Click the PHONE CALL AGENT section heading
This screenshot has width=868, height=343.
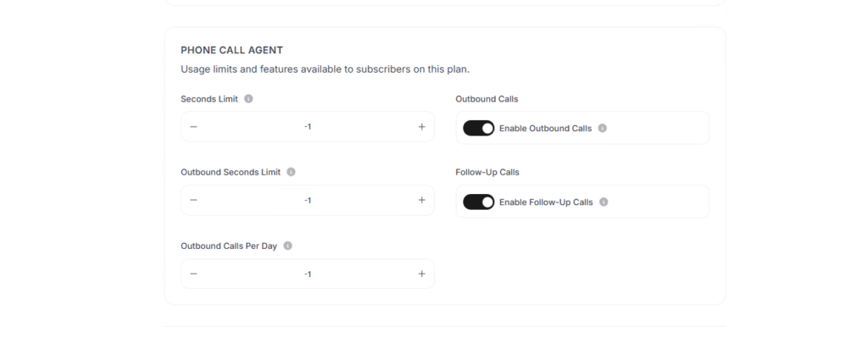pos(232,50)
